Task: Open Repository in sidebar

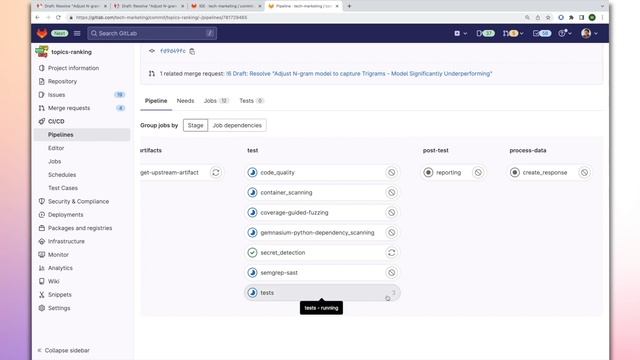Action: [62, 82]
